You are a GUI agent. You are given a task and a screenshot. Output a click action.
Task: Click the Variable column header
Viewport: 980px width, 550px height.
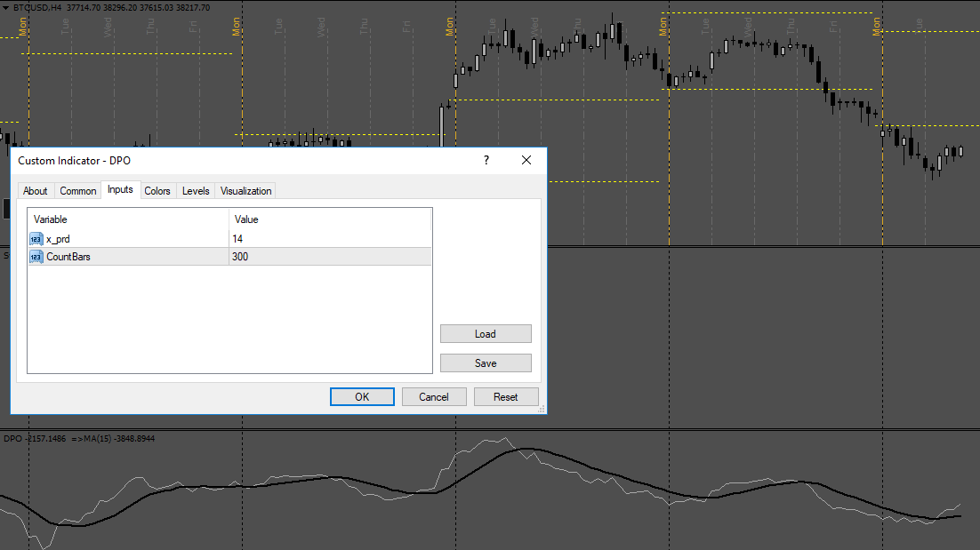coord(128,219)
